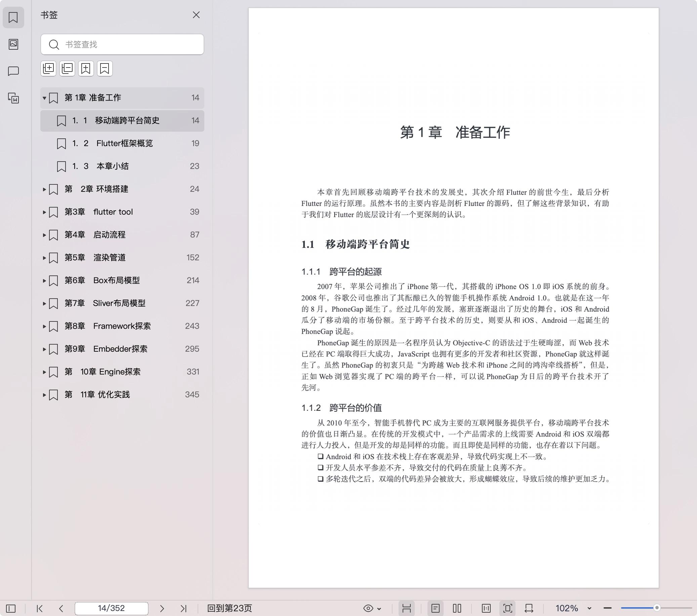Open the thumbnails sidebar panel icon
The image size is (697, 616).
(13, 44)
